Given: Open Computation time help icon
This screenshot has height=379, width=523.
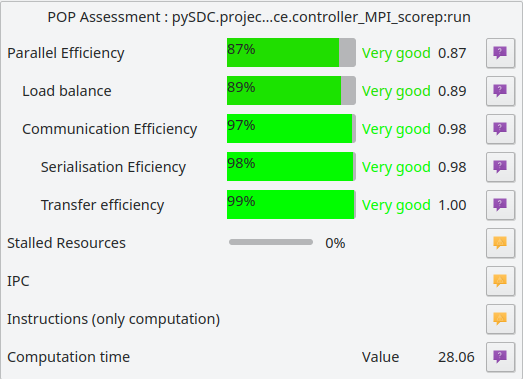Looking at the screenshot, I should (500, 357).
